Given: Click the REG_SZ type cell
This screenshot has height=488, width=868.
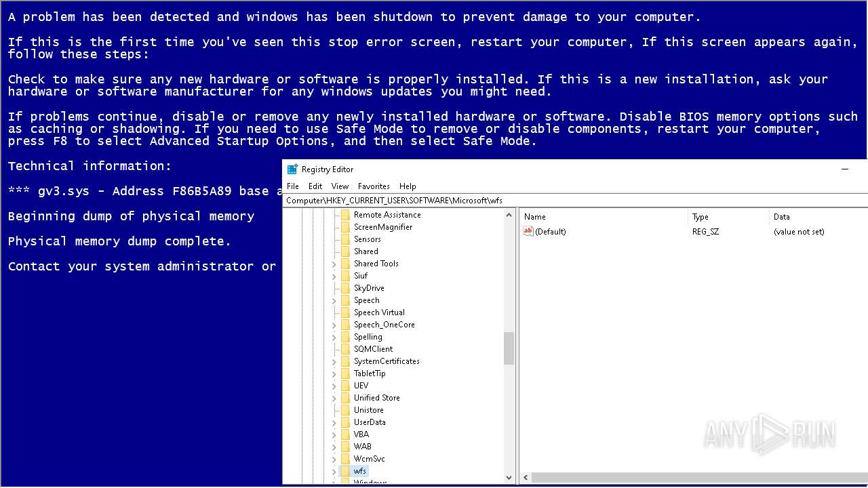Looking at the screenshot, I should pyautogui.click(x=705, y=232).
